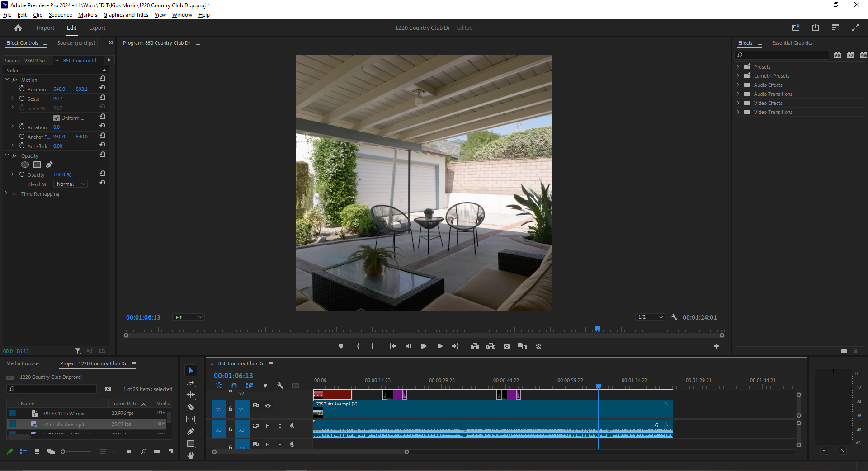This screenshot has width=868, height=471.
Task: Open Program Monitor button editor plus
Action: (716, 346)
